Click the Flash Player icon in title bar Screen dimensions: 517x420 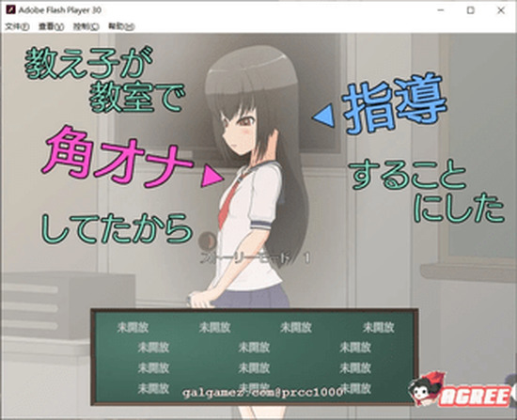pyautogui.click(x=10, y=10)
